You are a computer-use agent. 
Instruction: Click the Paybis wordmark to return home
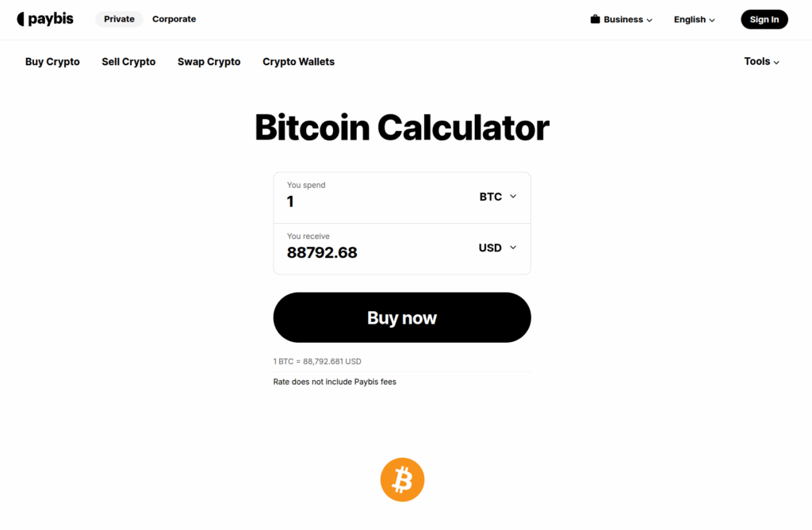(52, 18)
